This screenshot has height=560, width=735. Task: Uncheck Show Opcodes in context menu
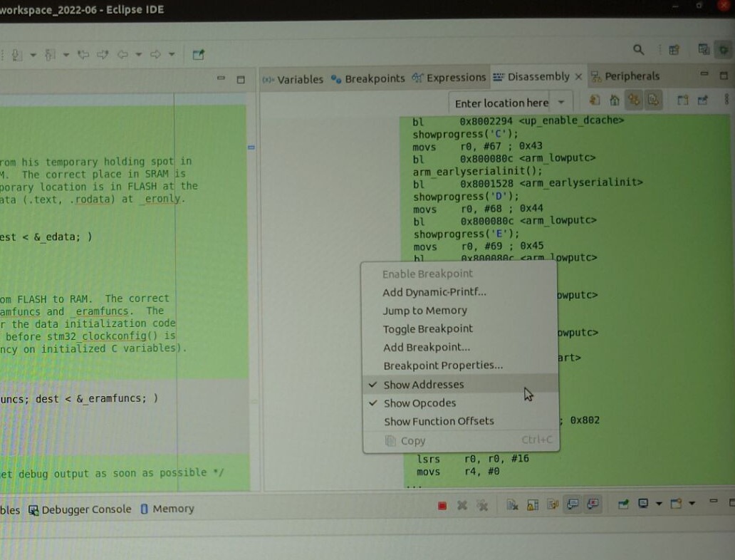[419, 403]
